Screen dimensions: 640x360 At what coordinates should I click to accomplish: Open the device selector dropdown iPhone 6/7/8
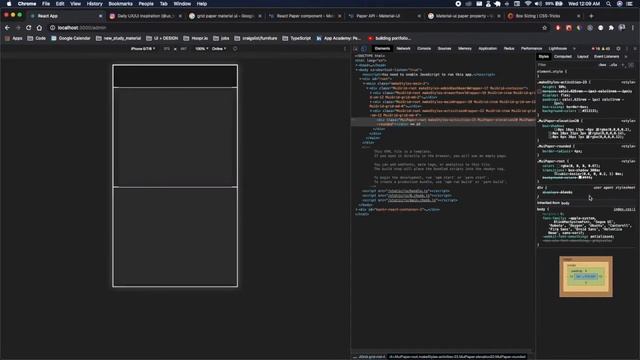142,49
